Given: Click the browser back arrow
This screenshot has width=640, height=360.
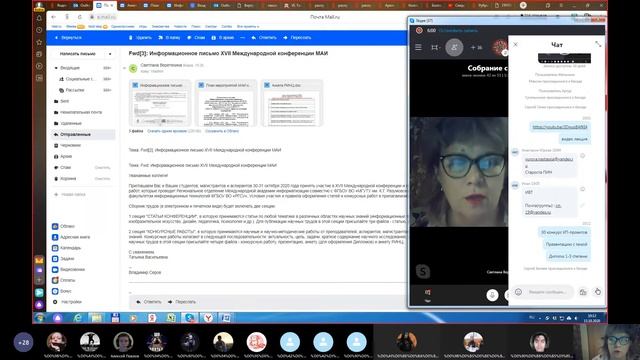Looking at the screenshot, I should 53,17.
